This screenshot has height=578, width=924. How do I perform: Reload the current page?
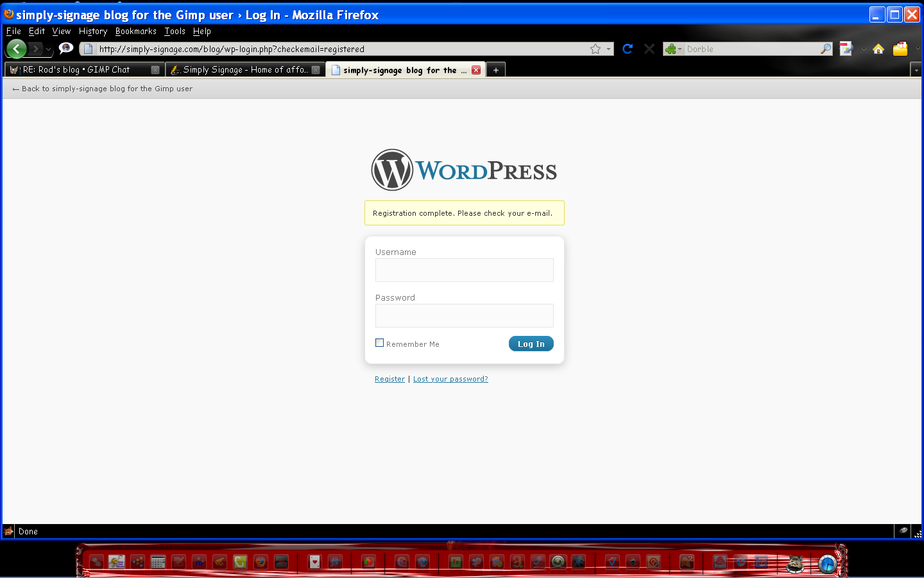point(628,49)
